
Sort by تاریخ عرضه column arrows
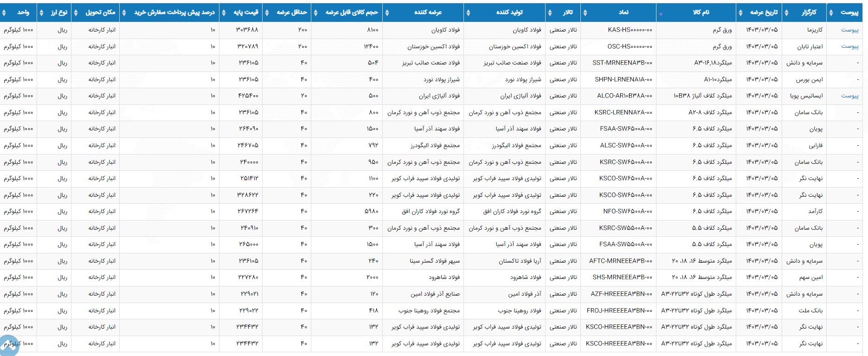coord(740,13)
